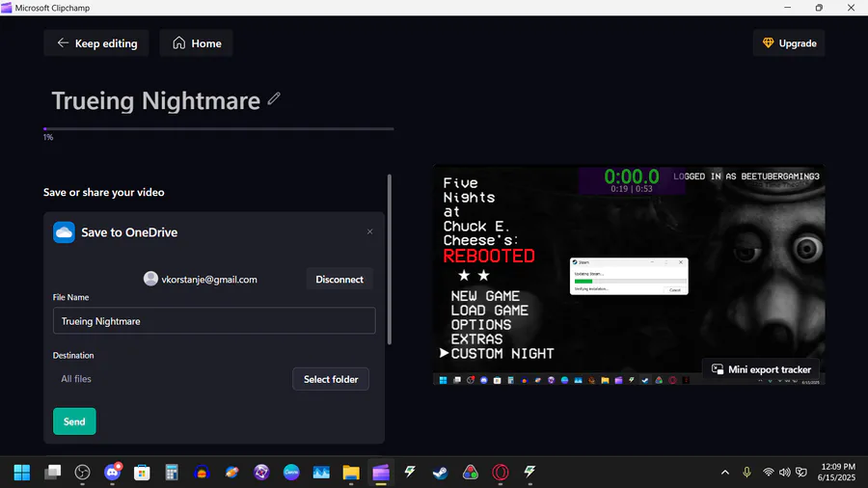
Task: Open the Wi-Fi network settings
Action: tap(769, 472)
